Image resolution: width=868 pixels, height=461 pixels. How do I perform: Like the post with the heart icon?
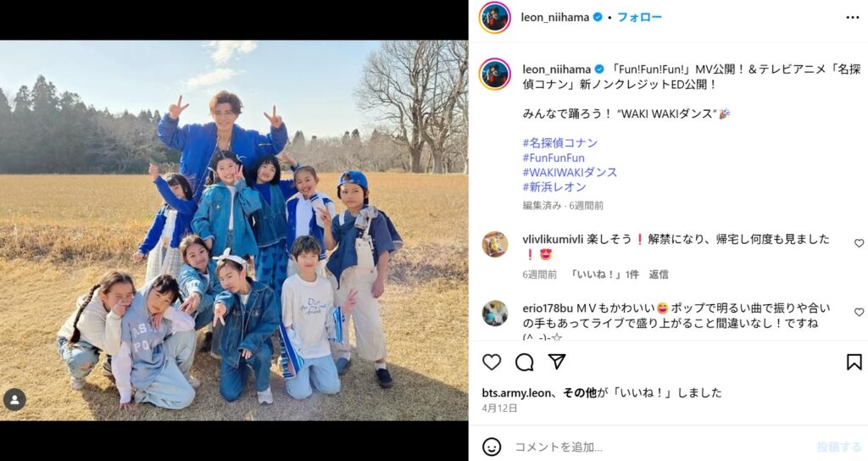(492, 363)
